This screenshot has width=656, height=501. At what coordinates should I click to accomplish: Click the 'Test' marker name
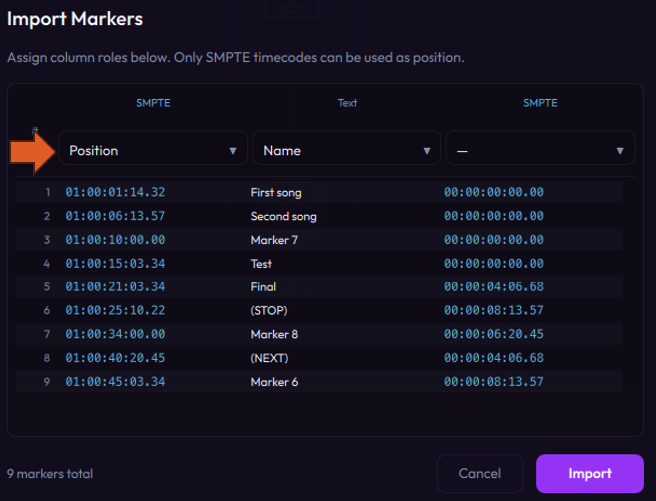[261, 264]
